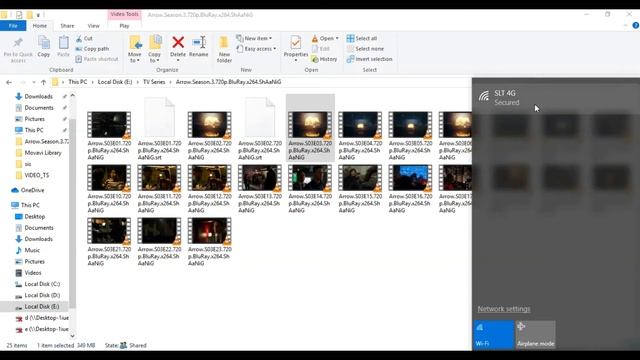Select Local Disk (D:) in sidebar
This screenshot has height=360, width=640.
pos(42,295)
